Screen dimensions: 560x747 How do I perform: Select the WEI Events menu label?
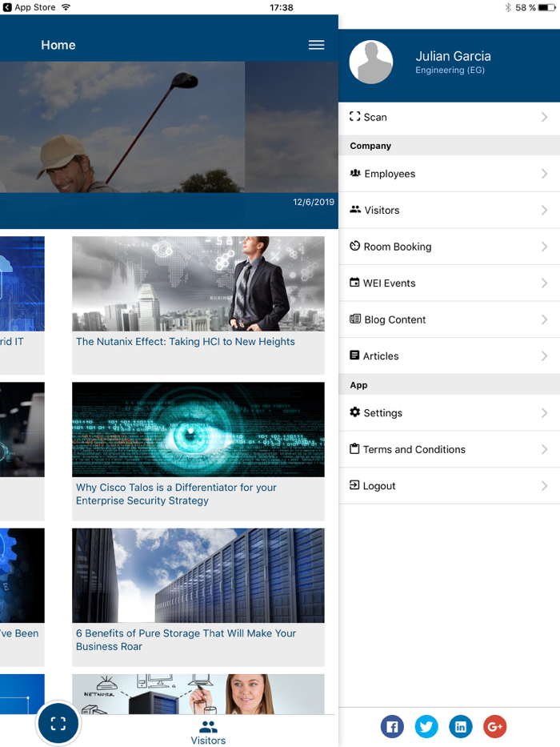389,283
